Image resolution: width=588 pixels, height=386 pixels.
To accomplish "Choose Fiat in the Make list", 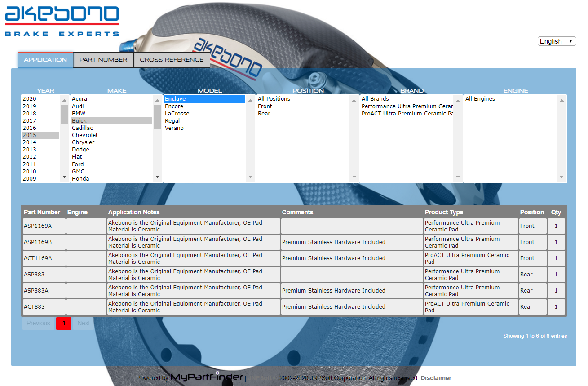I will [111, 157].
